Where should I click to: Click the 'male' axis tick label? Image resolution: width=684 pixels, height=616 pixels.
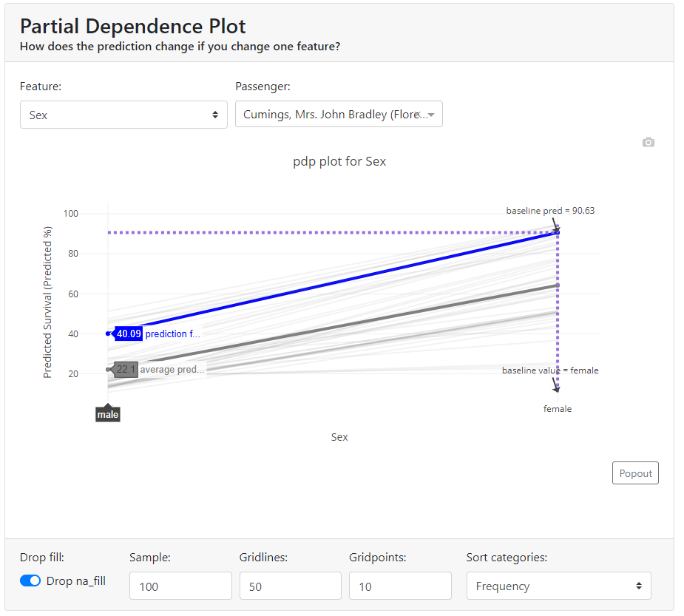(108, 414)
